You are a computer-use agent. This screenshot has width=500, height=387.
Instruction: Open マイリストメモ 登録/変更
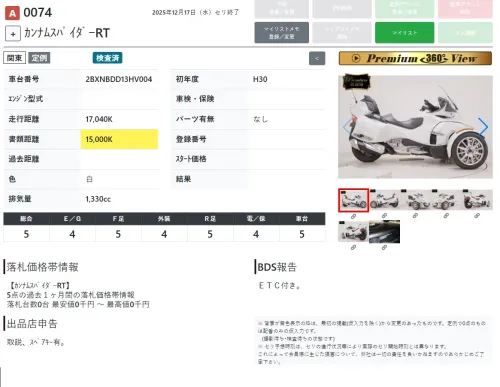pos(282,33)
